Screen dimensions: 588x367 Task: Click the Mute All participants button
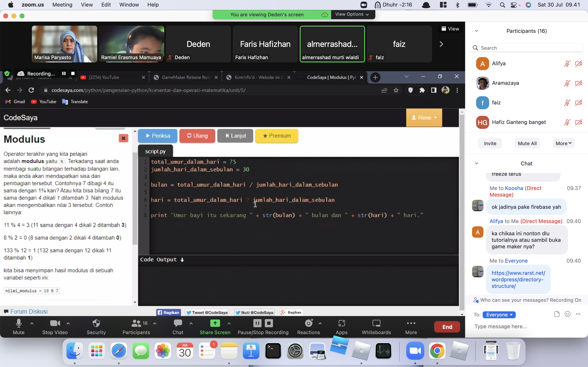pos(527,143)
